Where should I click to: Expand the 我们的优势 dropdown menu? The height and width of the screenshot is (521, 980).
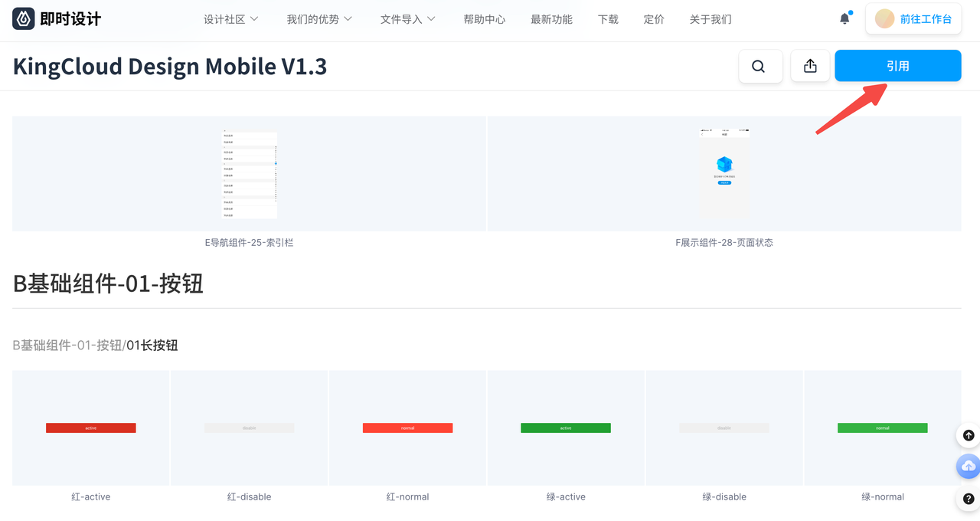(319, 19)
